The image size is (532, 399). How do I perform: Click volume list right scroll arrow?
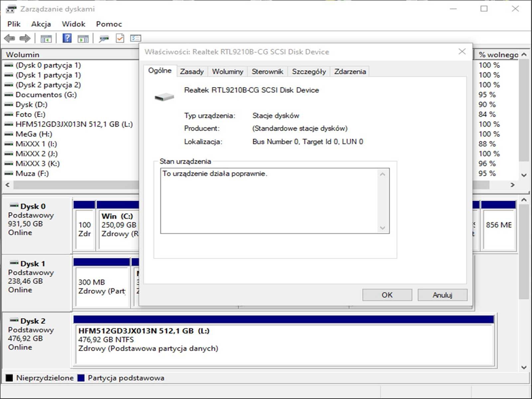click(512, 185)
